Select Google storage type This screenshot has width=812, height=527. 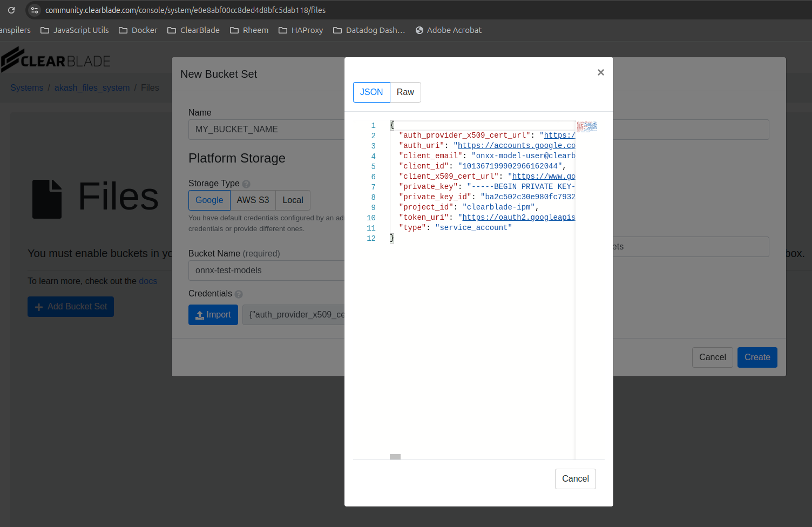(209, 200)
